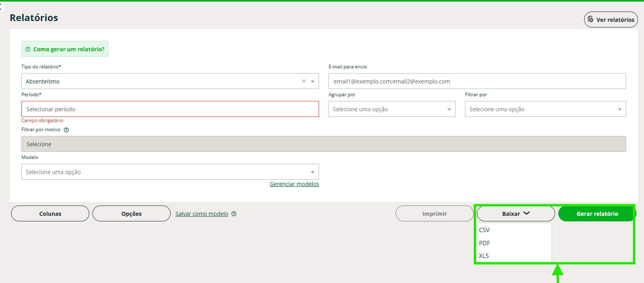Click the Campo obrigatório error text
644x283 pixels.
[42, 120]
